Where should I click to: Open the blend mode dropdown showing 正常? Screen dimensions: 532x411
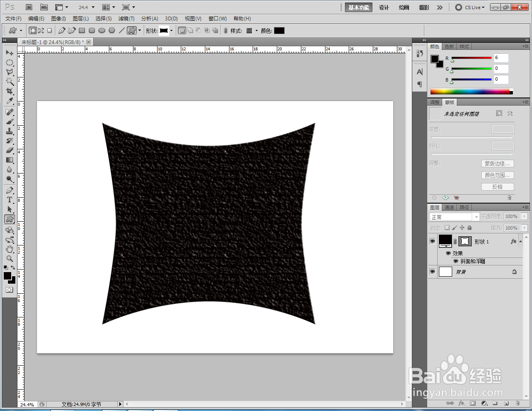tap(454, 217)
